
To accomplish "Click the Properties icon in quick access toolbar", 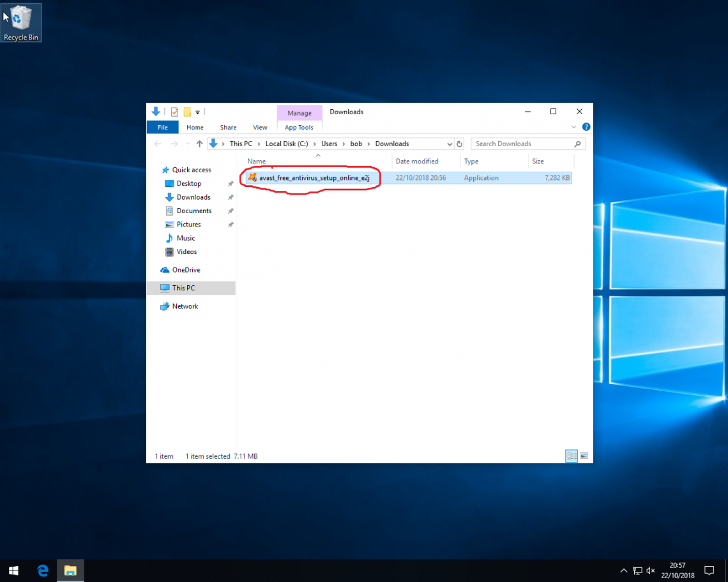I will (x=174, y=112).
